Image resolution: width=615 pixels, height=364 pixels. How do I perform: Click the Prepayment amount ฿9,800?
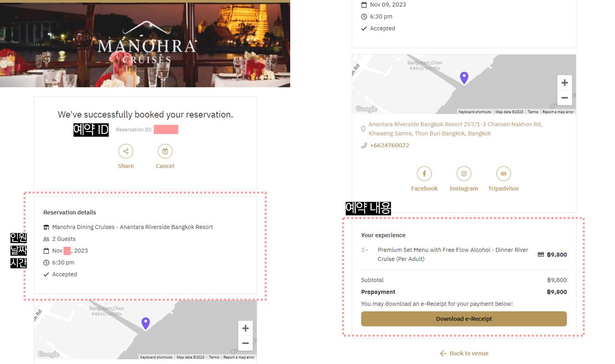click(557, 292)
